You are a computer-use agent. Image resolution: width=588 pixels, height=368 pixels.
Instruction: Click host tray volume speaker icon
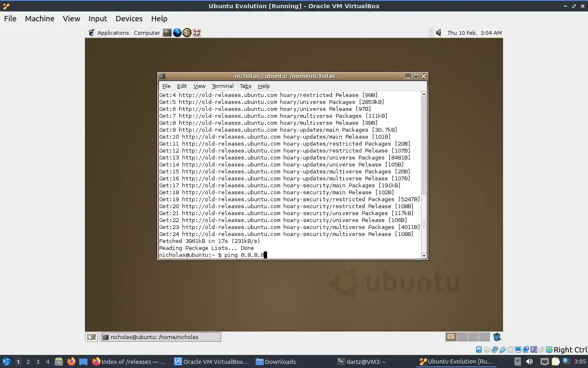click(x=529, y=361)
